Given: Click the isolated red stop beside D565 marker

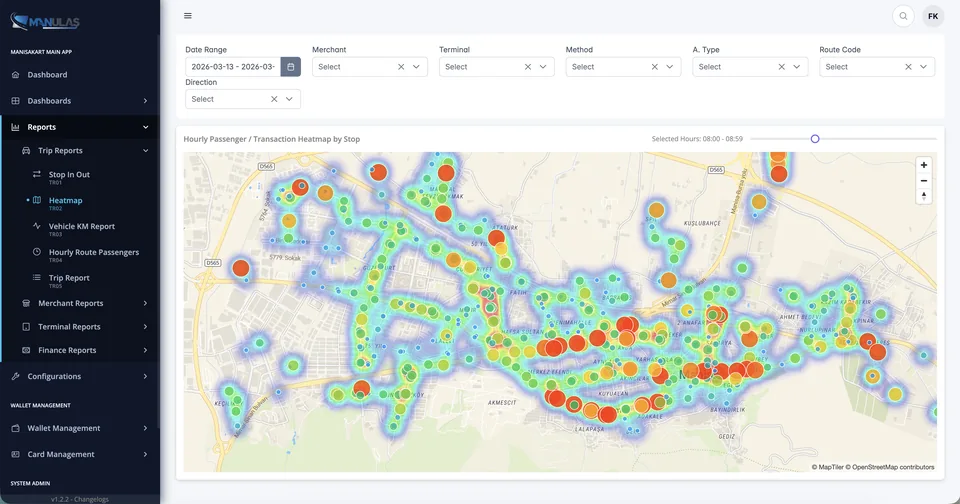Looking at the screenshot, I should [x=241, y=268].
